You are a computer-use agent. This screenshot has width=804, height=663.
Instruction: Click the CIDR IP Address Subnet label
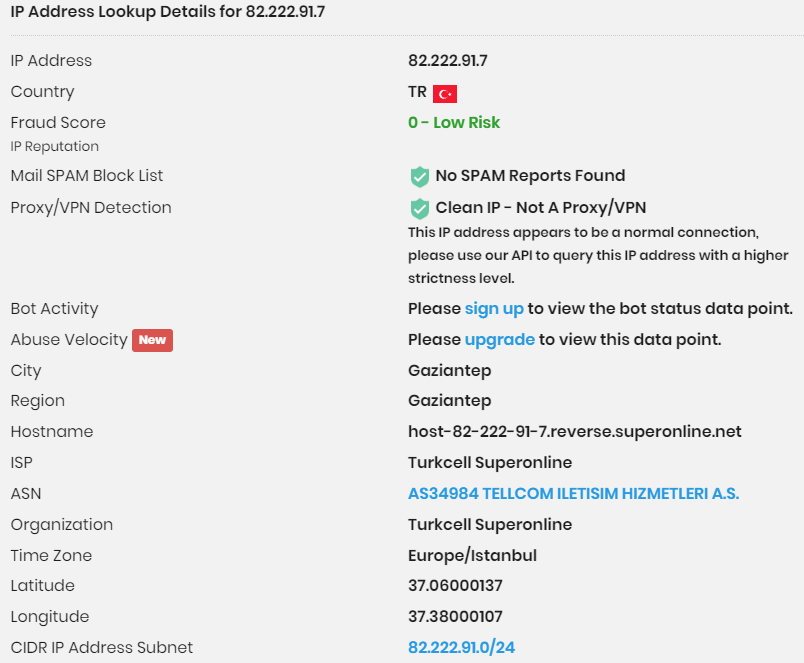pyautogui.click(x=102, y=648)
